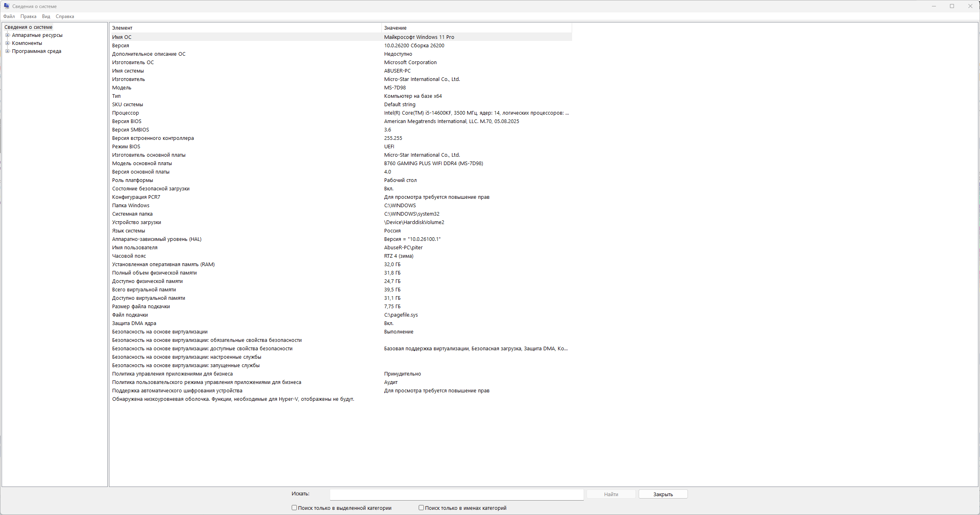
Task: Select the Модель row label
Action: click(x=122, y=88)
